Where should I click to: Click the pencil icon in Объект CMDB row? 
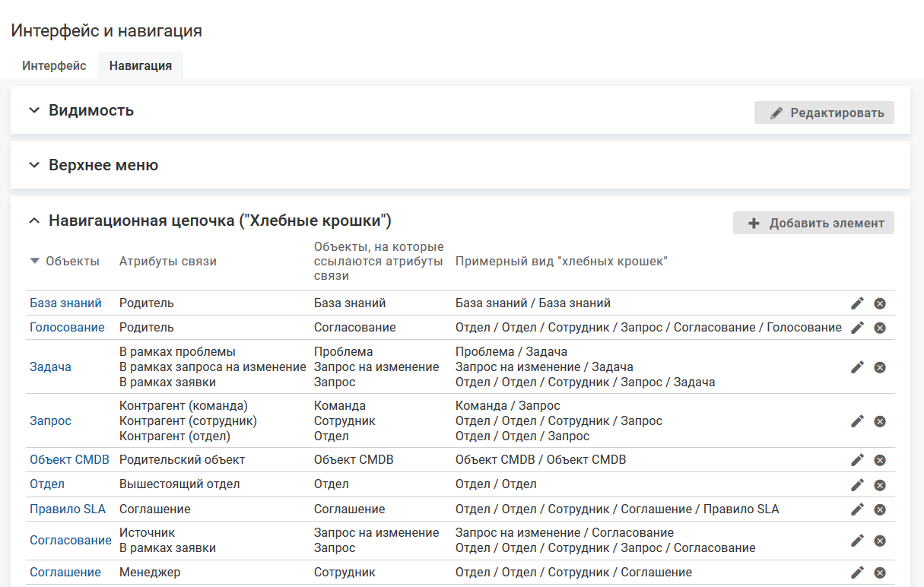(x=857, y=460)
